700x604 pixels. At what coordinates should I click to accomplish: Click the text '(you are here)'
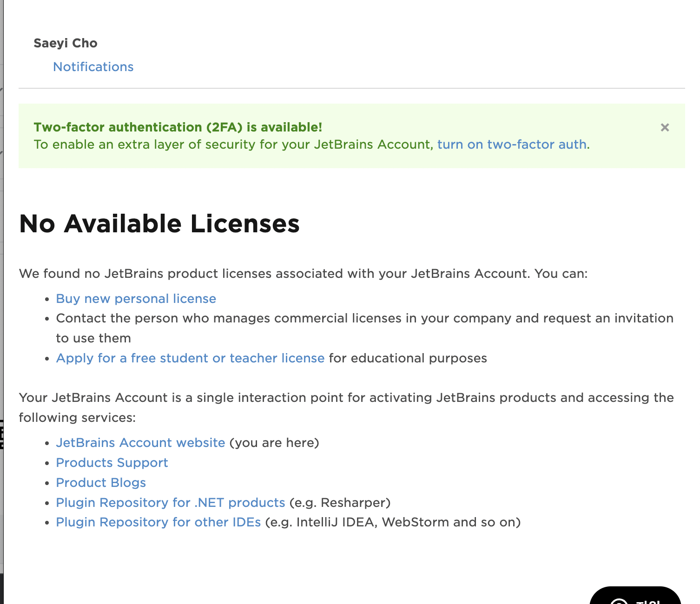click(274, 443)
